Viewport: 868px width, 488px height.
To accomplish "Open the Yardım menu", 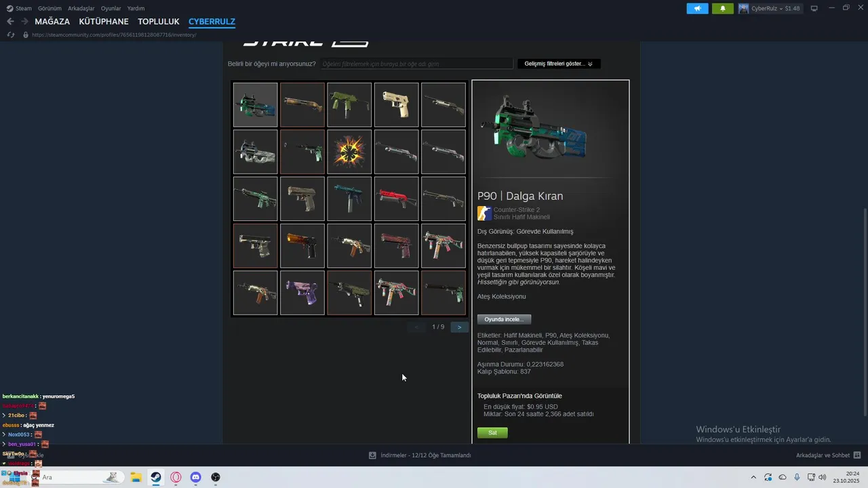I will (136, 8).
